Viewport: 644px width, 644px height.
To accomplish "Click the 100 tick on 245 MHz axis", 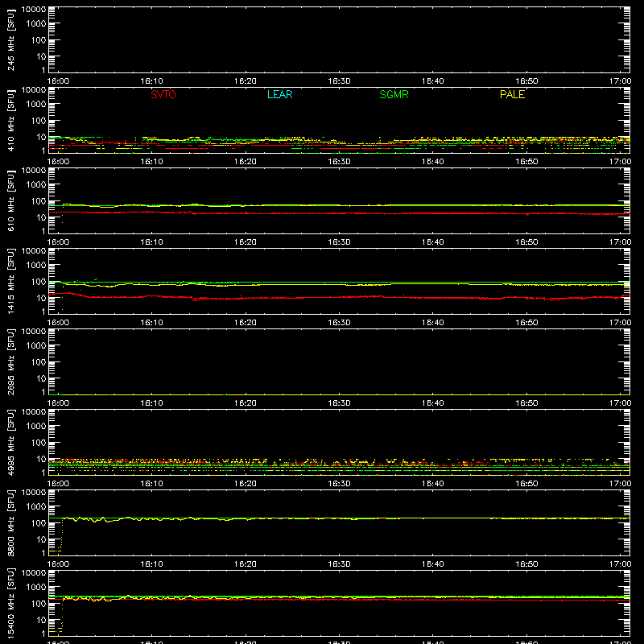I will [x=39, y=40].
